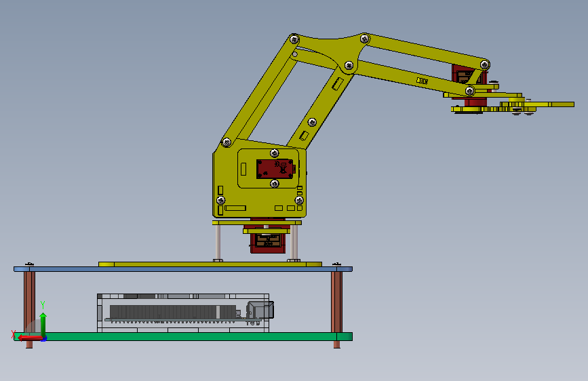
Task: Click the screw at the rear link's top joint
Action: tap(294, 39)
